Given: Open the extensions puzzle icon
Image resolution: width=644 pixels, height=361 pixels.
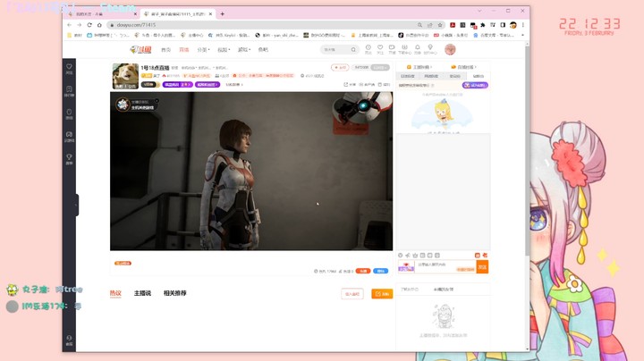Looking at the screenshot, I should 483,25.
